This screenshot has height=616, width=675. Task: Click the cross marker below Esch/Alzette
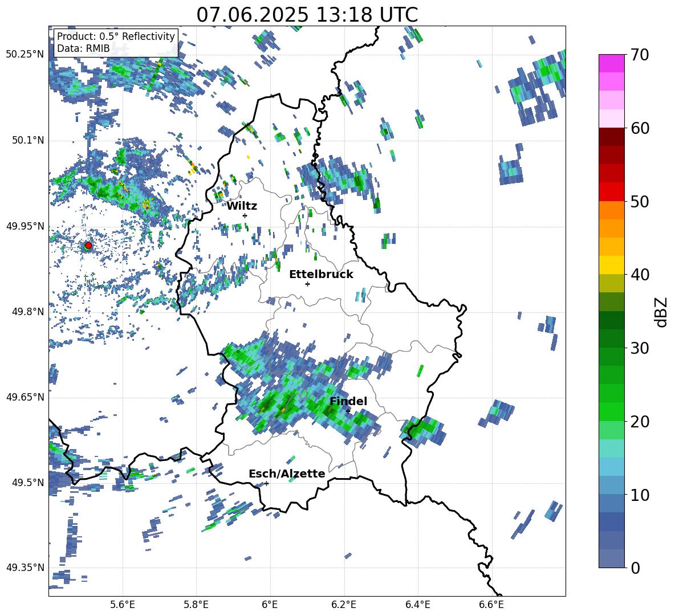coord(266,483)
